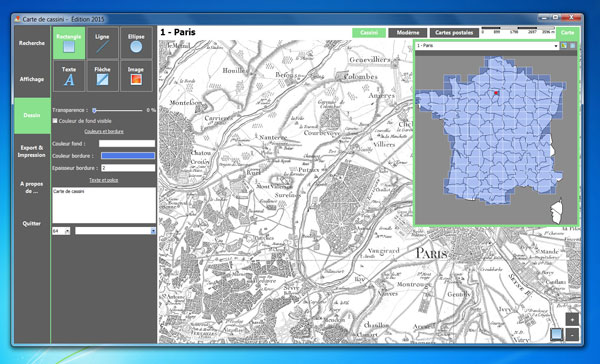Click the blue square icon beside zoom controls
The image size is (600, 364).
[x=557, y=335]
